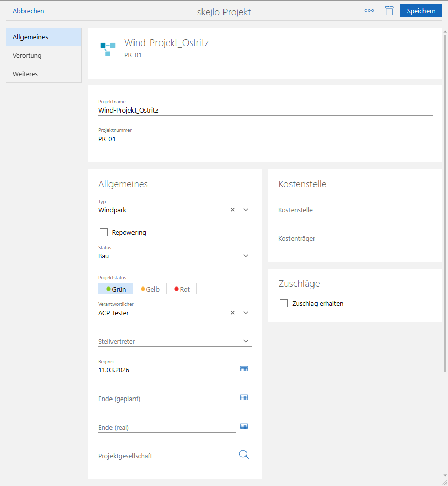The image size is (448, 486).
Task: Click the Projektname input field
Action: [265, 111]
